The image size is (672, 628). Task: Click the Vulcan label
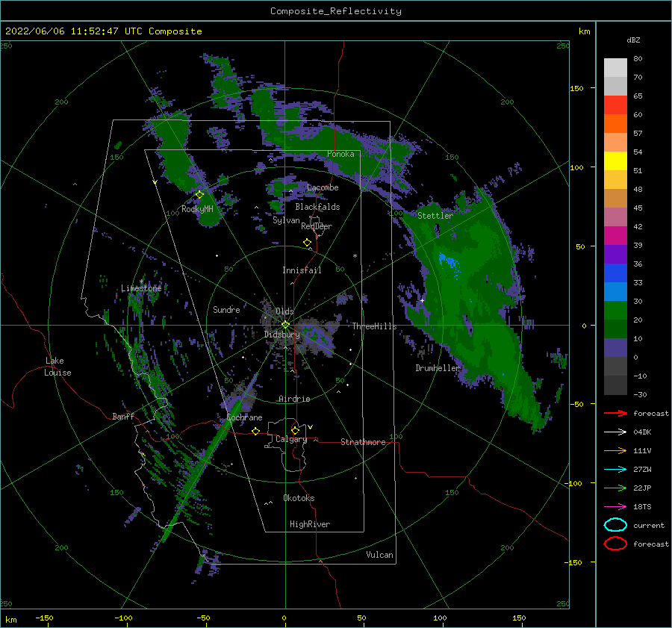[x=379, y=555]
